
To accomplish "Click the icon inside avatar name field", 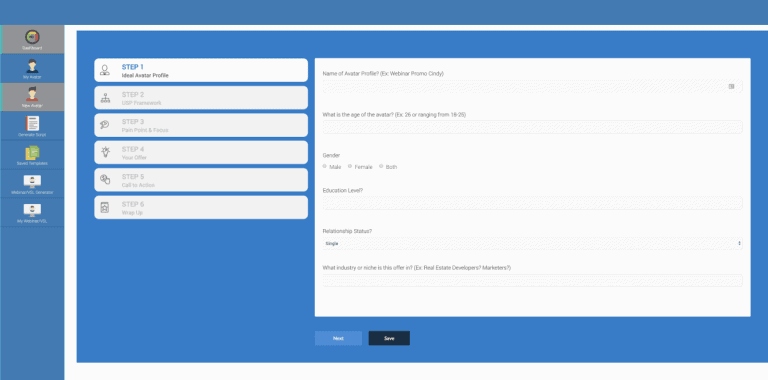I will (x=731, y=86).
